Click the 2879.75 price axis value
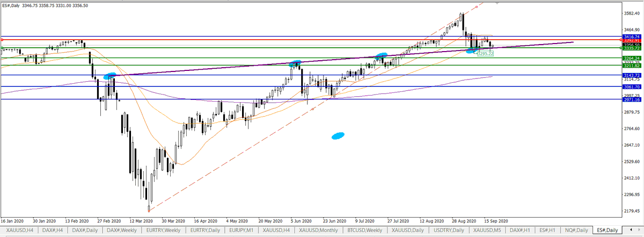The height and width of the screenshot is (237, 644). coord(631,112)
